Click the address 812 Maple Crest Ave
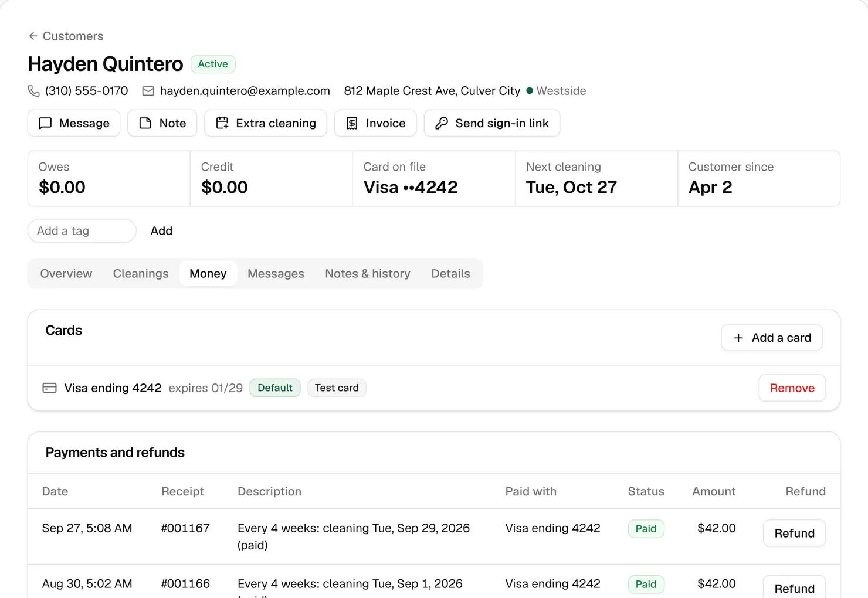The width and height of the screenshot is (868, 598). click(432, 91)
